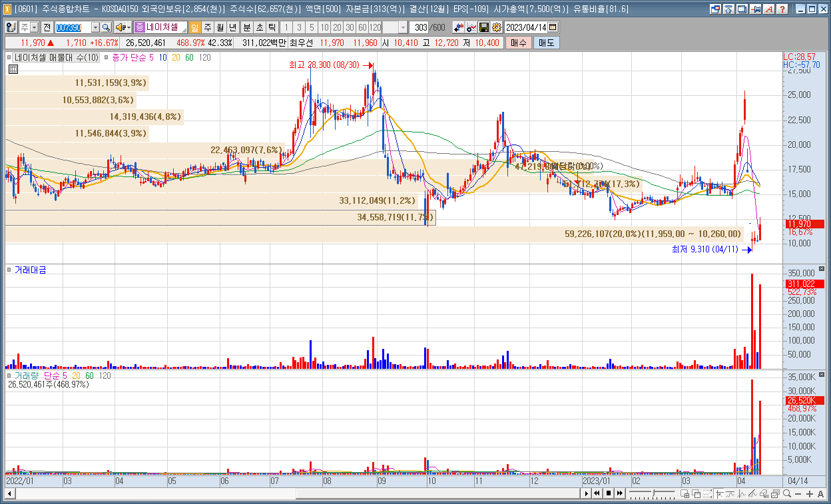
Task: Click the 매도 sell button
Action: [x=546, y=43]
